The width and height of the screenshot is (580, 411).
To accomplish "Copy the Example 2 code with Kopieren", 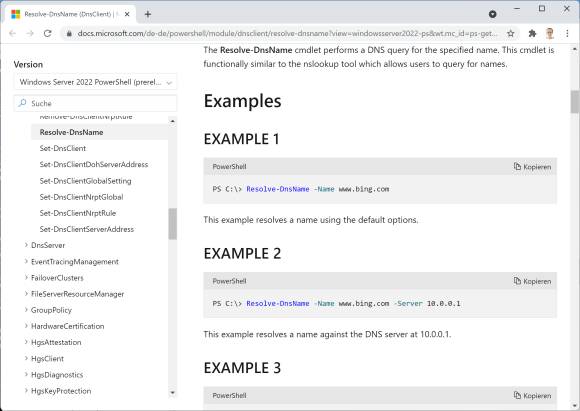I will (x=532, y=281).
